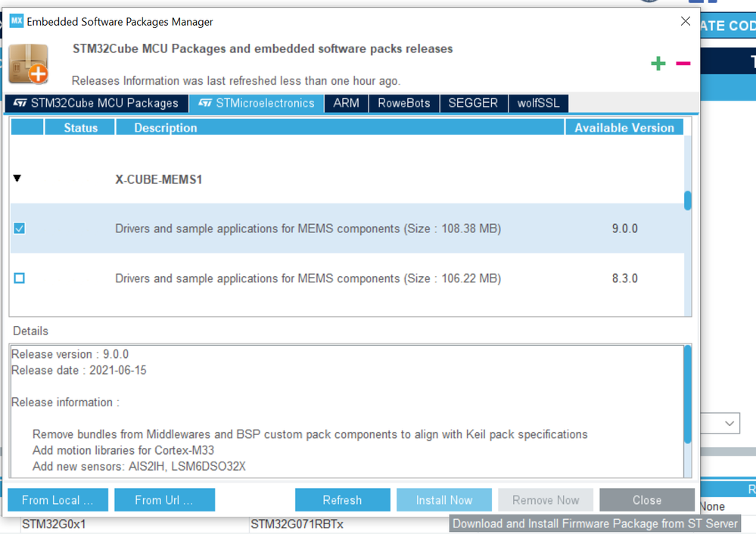
Task: Click the Description column header
Action: click(340, 128)
